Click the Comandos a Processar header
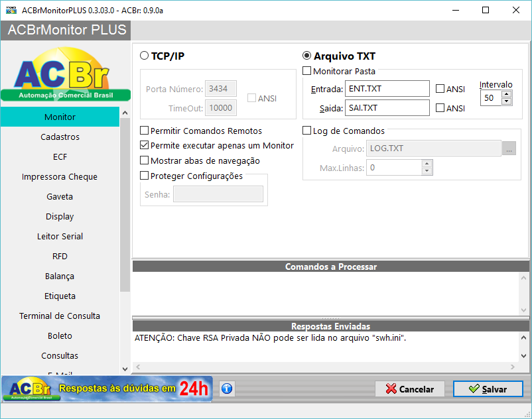This screenshot has width=532, height=419. coord(331,267)
